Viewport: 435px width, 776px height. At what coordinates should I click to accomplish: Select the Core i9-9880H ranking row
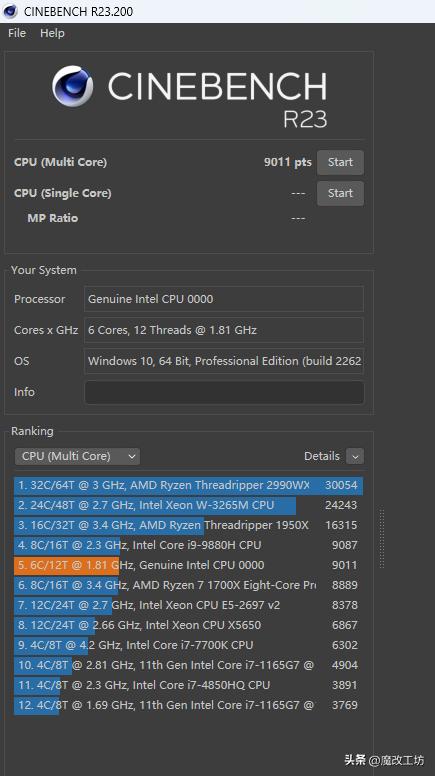coord(188,545)
